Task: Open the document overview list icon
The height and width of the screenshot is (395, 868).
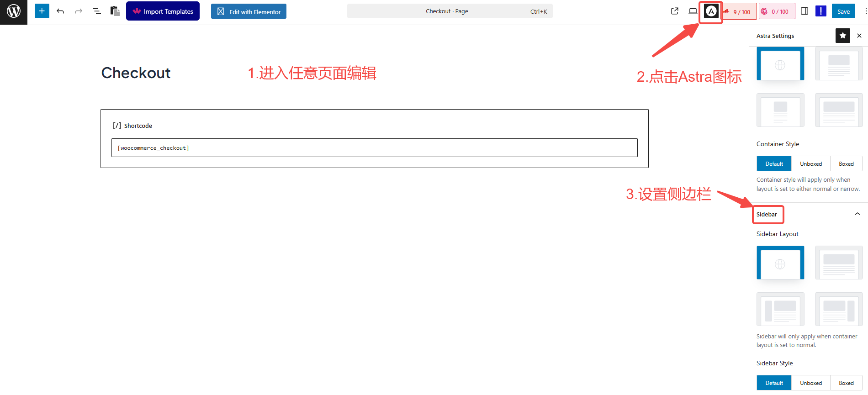Action: pyautogui.click(x=97, y=11)
